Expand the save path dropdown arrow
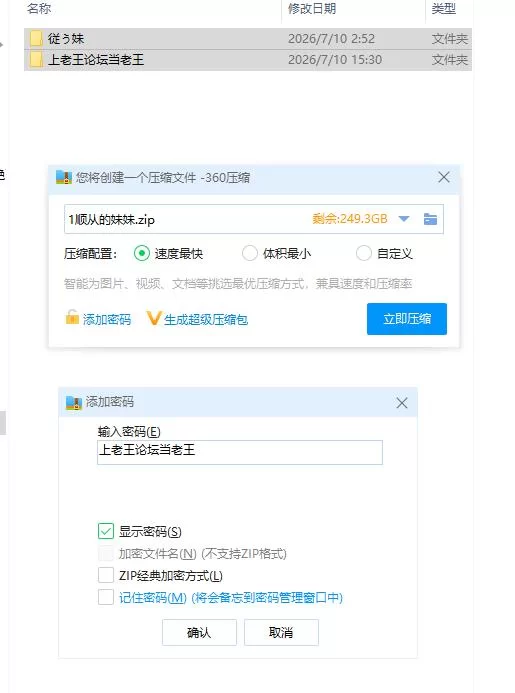The height and width of the screenshot is (693, 515). [404, 219]
